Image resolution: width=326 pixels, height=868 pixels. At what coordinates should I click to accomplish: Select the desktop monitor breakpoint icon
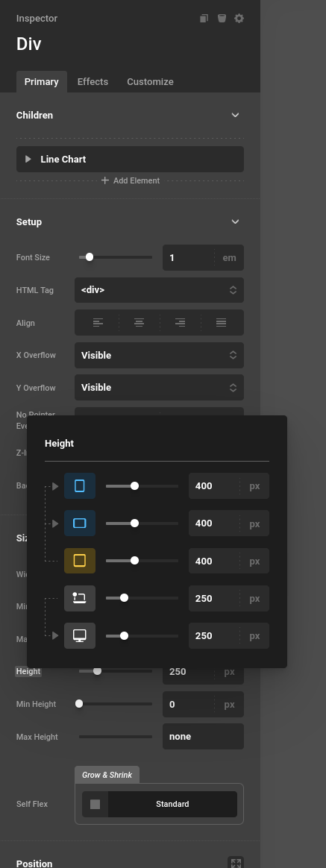(x=80, y=635)
